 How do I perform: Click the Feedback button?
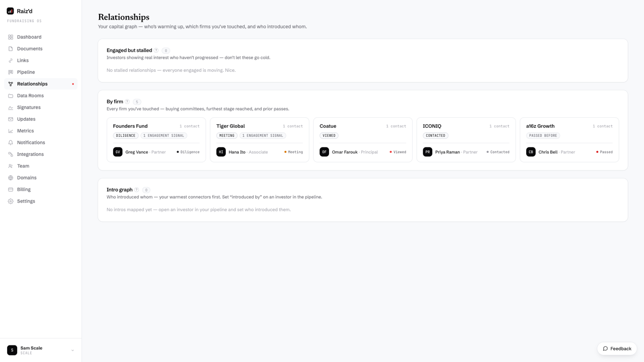coord(617,348)
